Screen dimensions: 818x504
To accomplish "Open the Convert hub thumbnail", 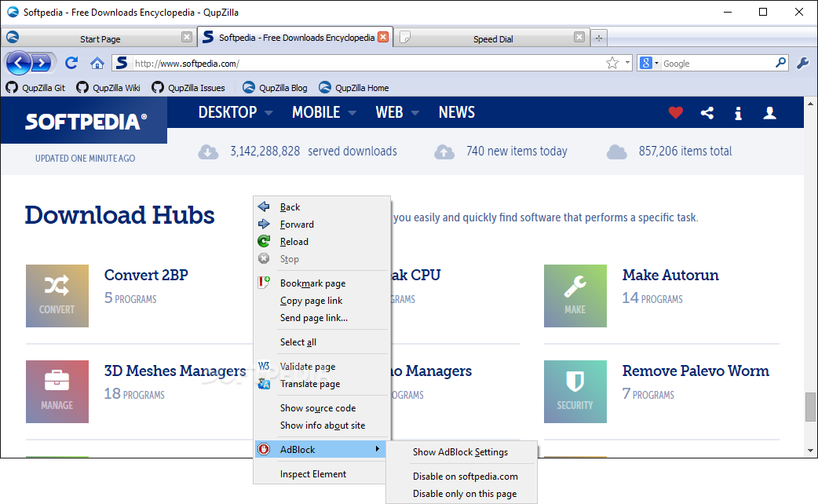I will pos(57,296).
